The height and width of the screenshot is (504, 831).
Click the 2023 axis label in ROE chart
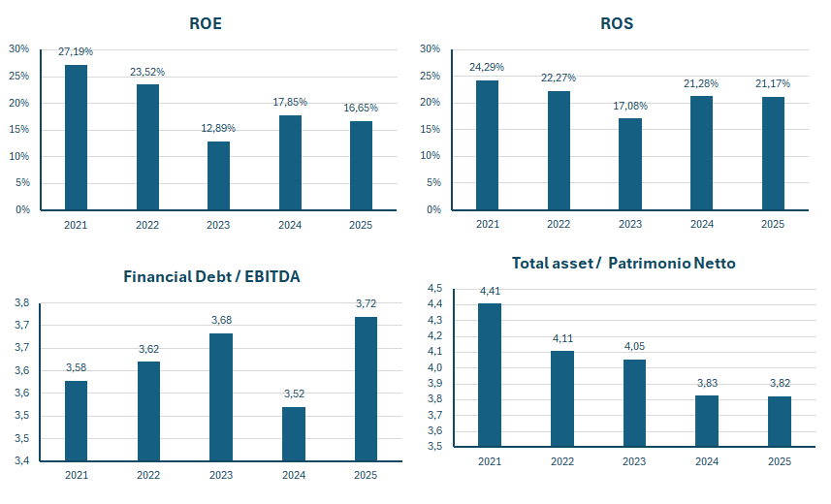[x=218, y=225]
